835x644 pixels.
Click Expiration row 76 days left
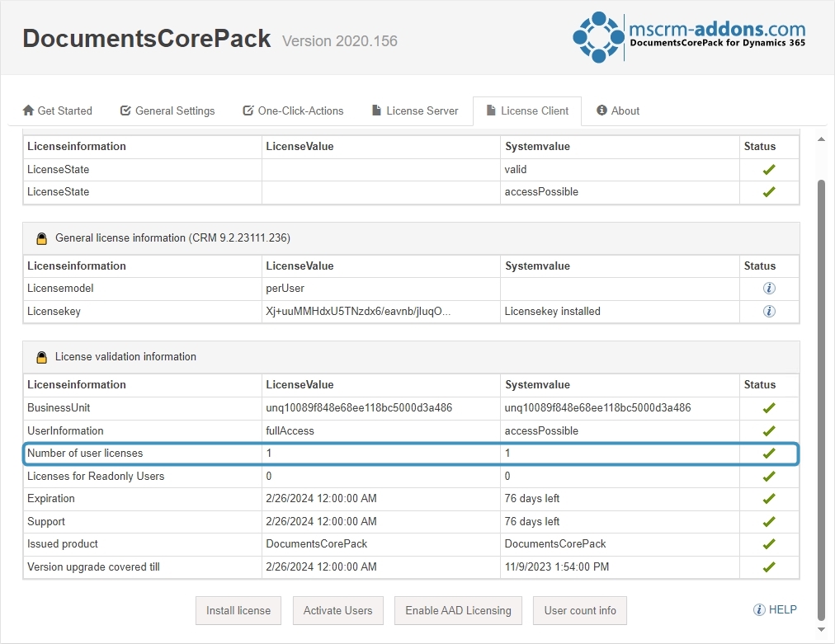pos(532,499)
